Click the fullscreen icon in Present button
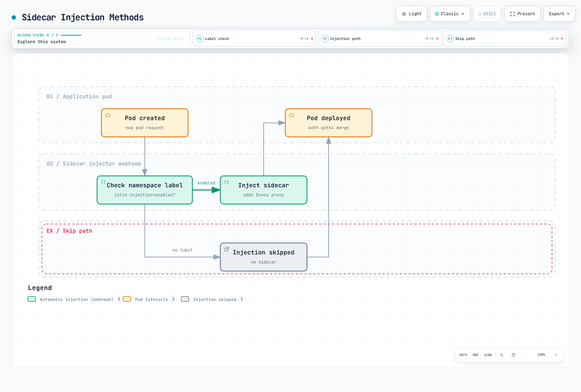Screen dimensions: 581x392 513,14
